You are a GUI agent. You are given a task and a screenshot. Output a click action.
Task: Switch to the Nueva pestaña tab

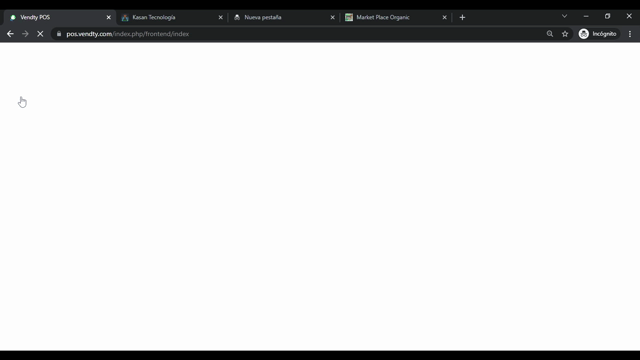click(x=284, y=18)
